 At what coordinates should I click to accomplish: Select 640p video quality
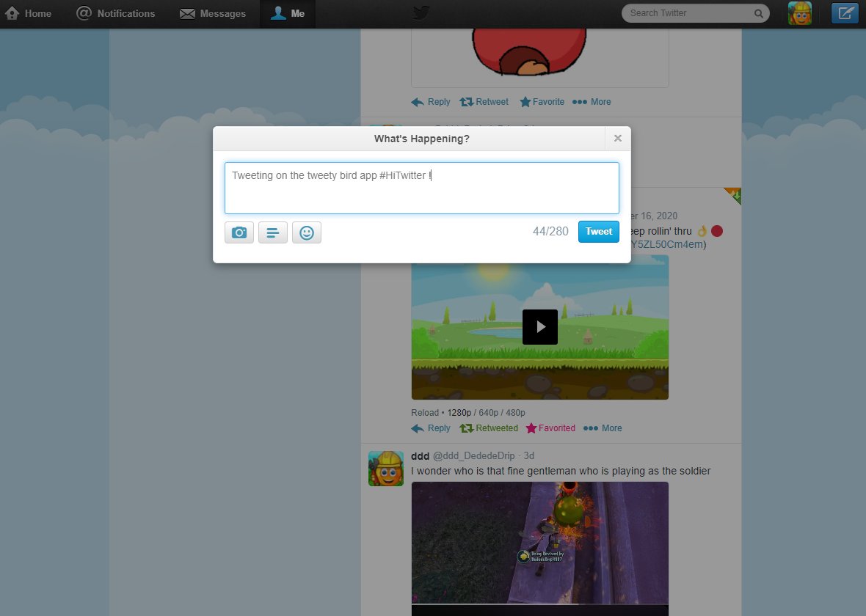click(488, 413)
